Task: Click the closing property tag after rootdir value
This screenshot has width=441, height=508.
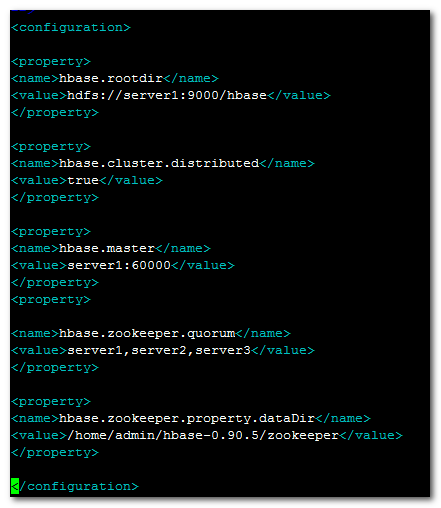Action: [x=55, y=112]
